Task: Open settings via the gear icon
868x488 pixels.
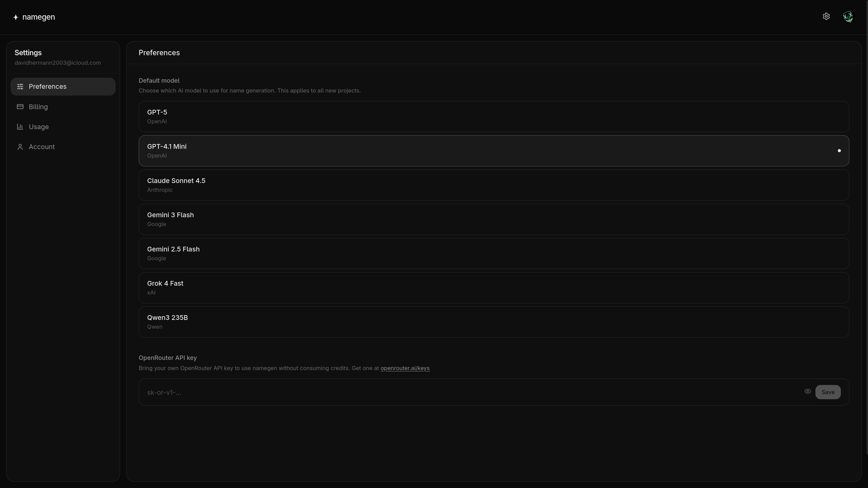Action: pos(826,17)
